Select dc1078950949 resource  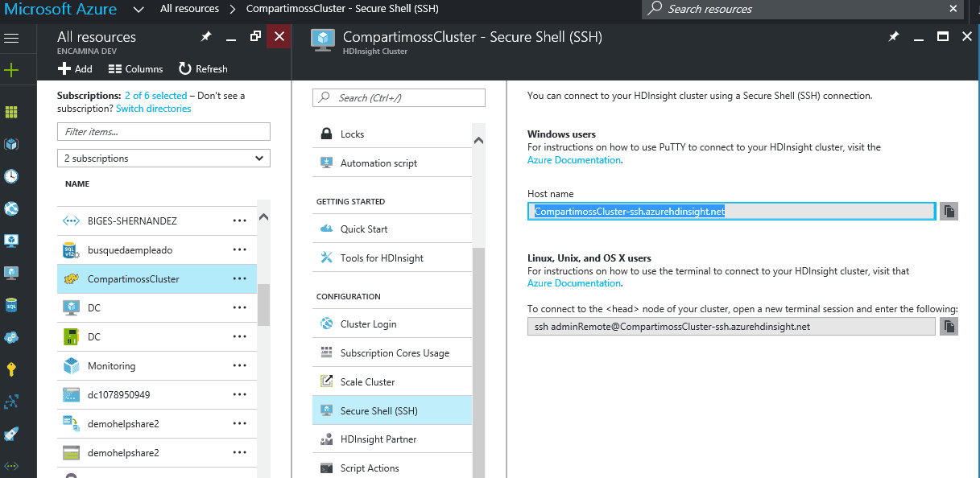(157, 394)
